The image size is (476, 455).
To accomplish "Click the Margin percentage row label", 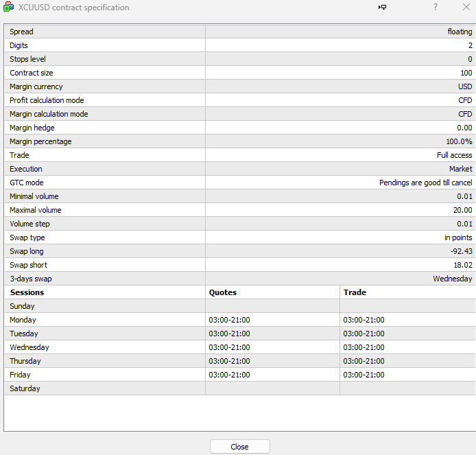I will pyautogui.click(x=40, y=141).
